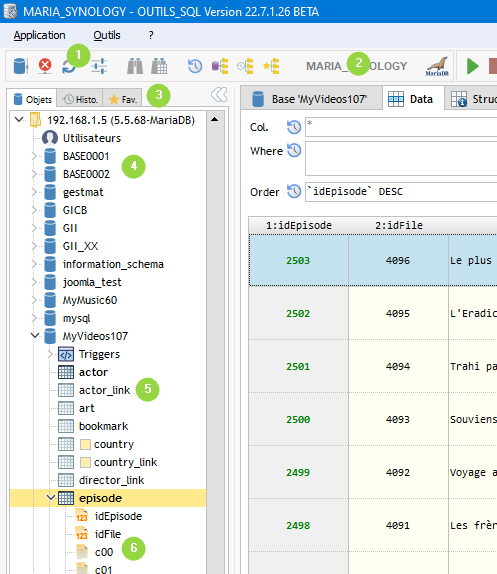This screenshot has height=574, width=497.
Task: Expand the gestmat database
Action: click(34, 192)
